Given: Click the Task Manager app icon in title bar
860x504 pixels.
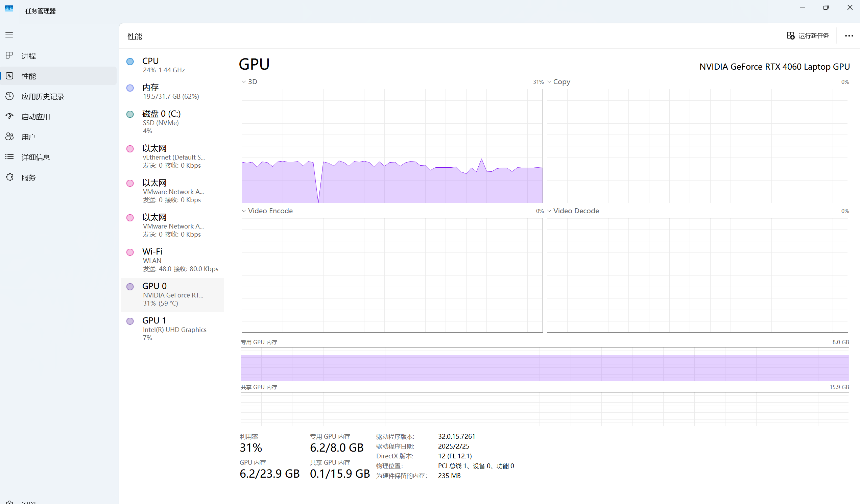Looking at the screenshot, I should (9, 8).
